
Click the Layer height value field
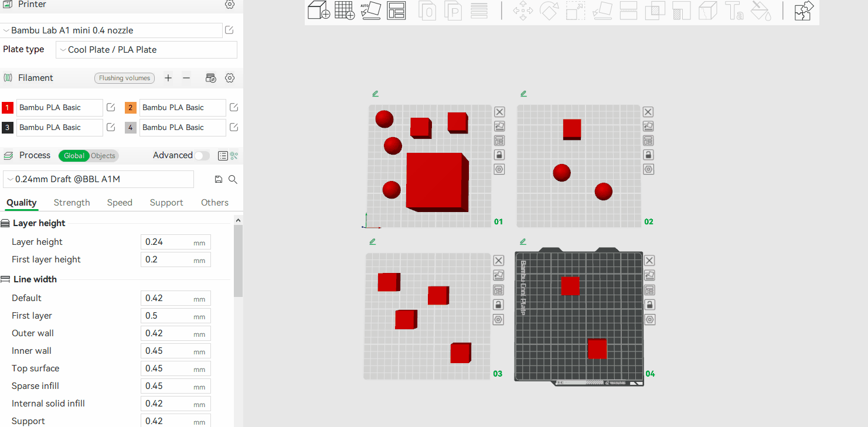[176, 242]
